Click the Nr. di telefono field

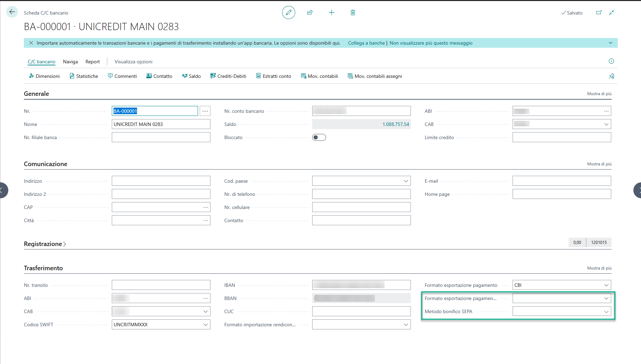(x=361, y=194)
